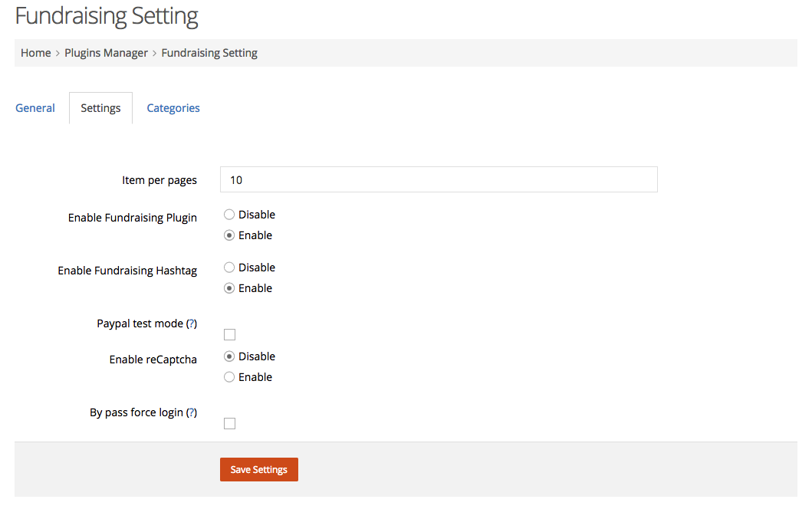Select Disable for reCaptcha
The image size is (812, 532).
pos(229,356)
